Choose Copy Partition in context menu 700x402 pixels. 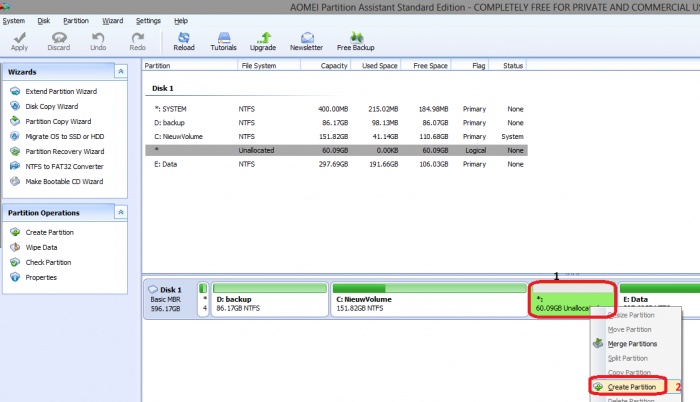pos(629,373)
